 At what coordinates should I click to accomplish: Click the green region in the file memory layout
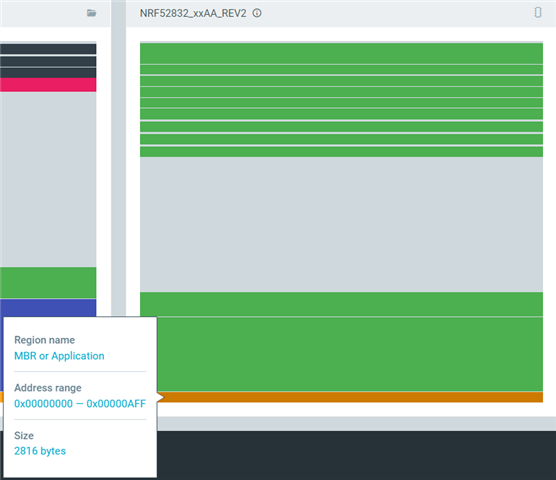pyautogui.click(x=48, y=283)
